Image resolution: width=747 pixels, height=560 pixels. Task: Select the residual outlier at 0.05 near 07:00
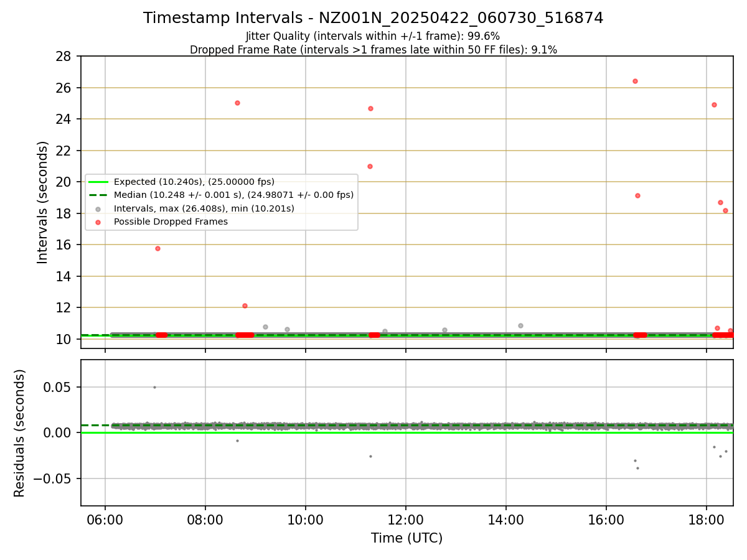154,387
